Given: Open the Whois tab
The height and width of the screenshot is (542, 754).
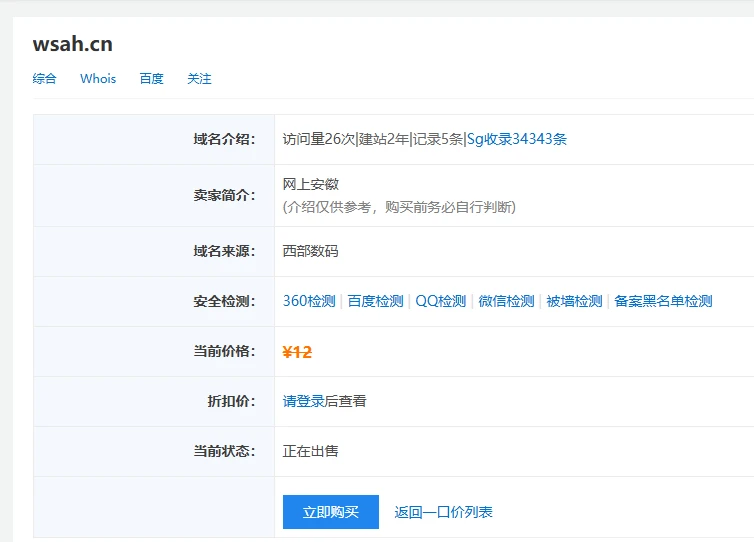Looking at the screenshot, I should 98,79.
